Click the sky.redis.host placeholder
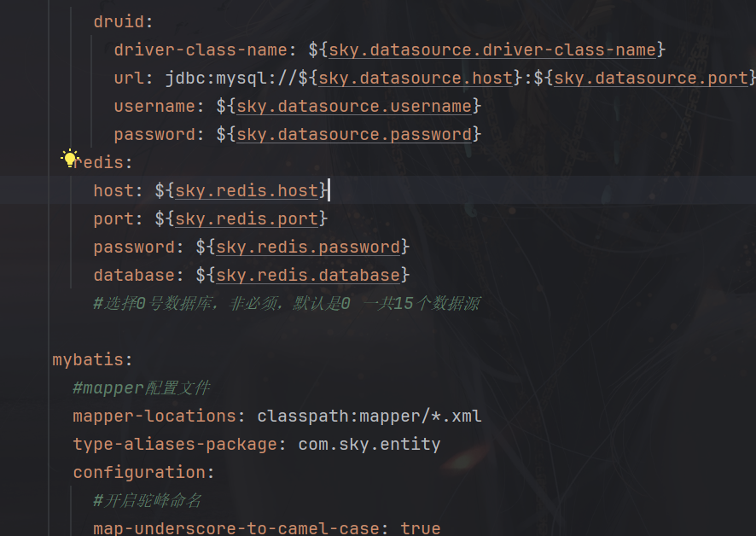The height and width of the screenshot is (536, 756). pyautogui.click(x=247, y=190)
